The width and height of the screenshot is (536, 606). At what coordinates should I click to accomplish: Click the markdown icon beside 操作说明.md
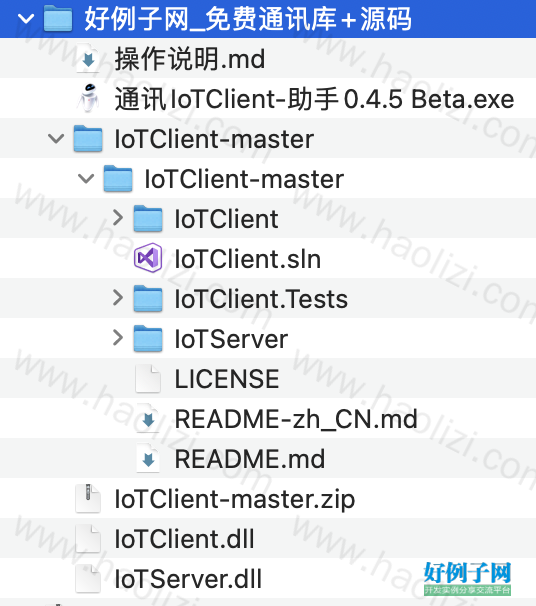(x=88, y=59)
